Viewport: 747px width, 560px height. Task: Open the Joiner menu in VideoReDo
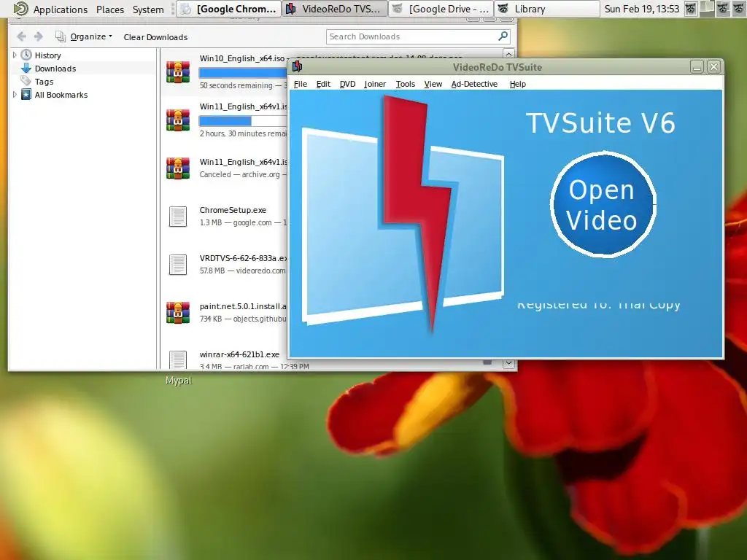click(375, 84)
